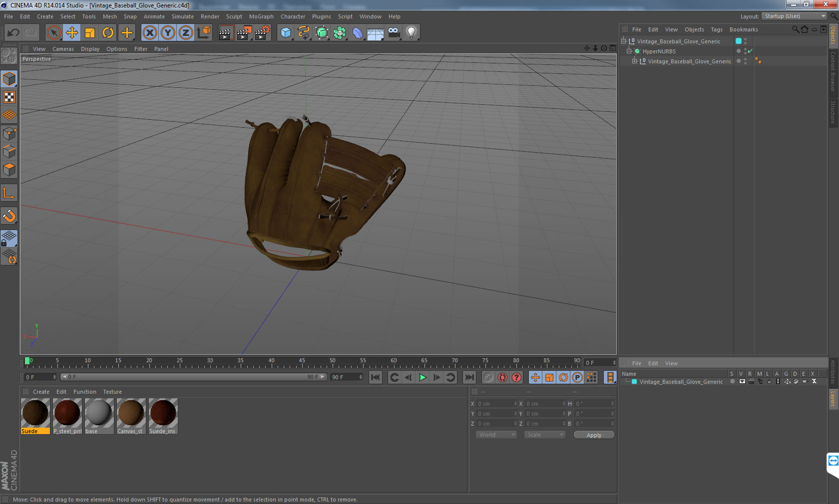Open the Character menu
839x504 pixels.
pyautogui.click(x=293, y=16)
